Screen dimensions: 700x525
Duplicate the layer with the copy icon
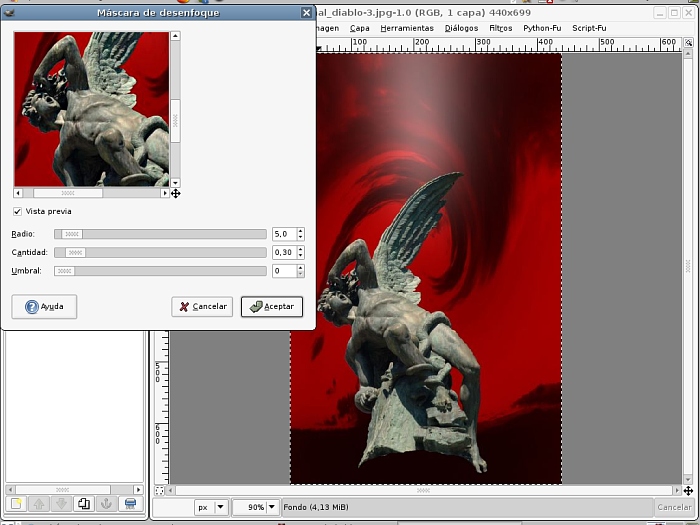coord(84,504)
